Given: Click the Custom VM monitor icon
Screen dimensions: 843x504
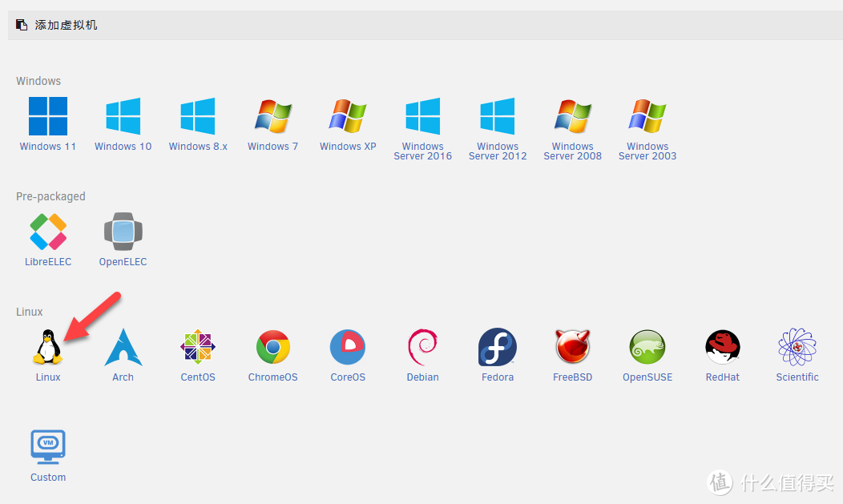Looking at the screenshot, I should pos(48,447).
